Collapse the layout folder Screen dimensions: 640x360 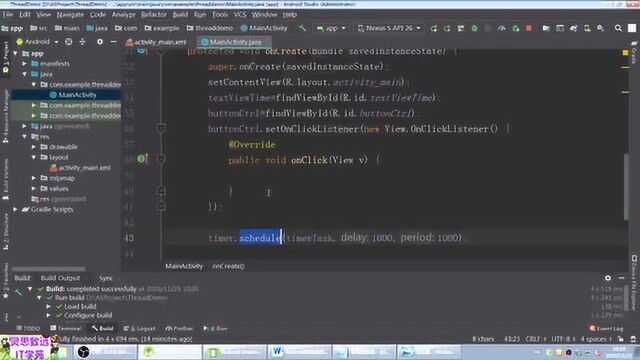34,157
